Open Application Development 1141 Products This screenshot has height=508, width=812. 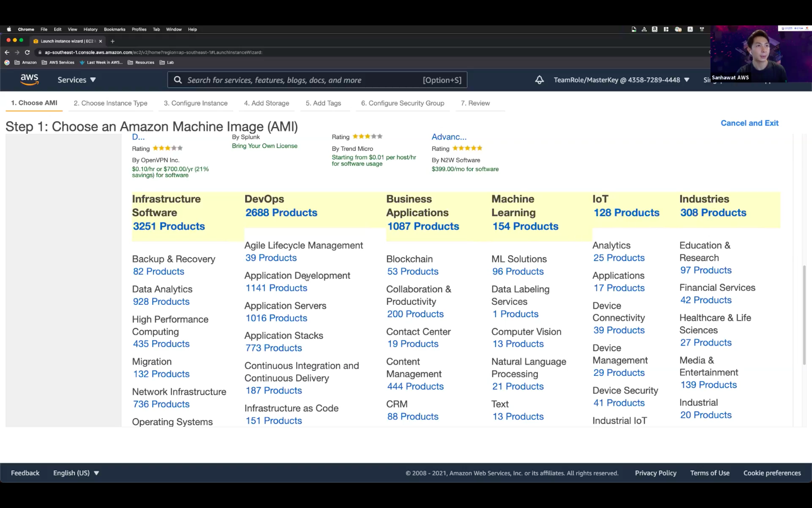[x=276, y=288]
